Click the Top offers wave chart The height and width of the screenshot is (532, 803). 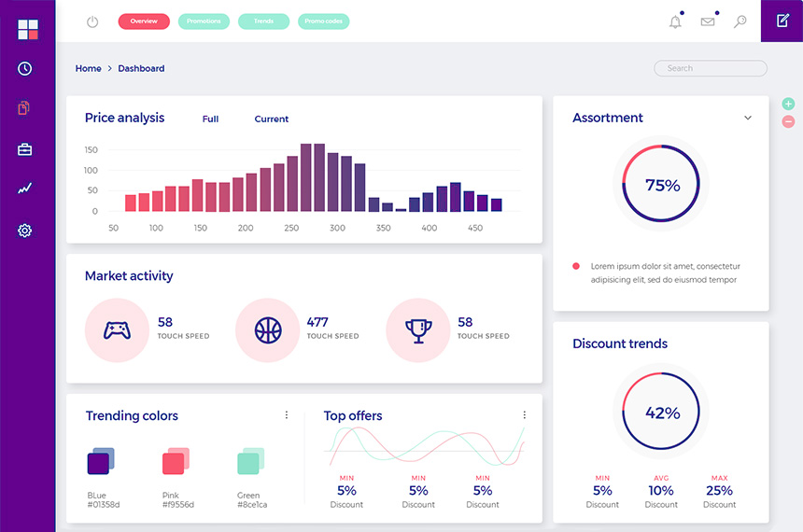click(425, 445)
